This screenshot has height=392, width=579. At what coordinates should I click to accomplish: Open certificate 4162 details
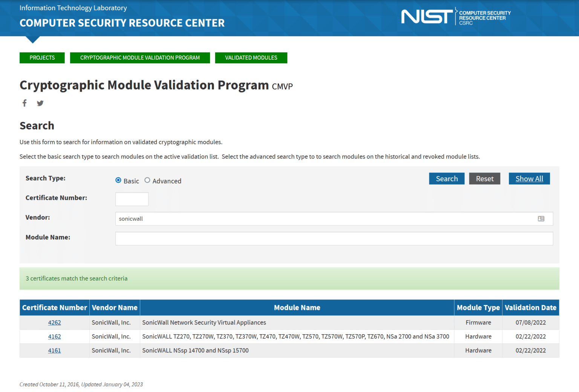point(54,337)
